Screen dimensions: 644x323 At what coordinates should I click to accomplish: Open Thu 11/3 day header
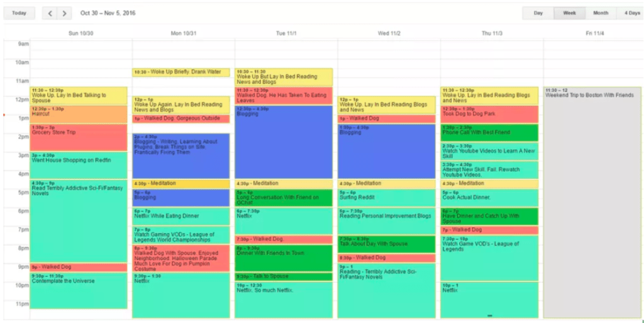[x=491, y=33]
